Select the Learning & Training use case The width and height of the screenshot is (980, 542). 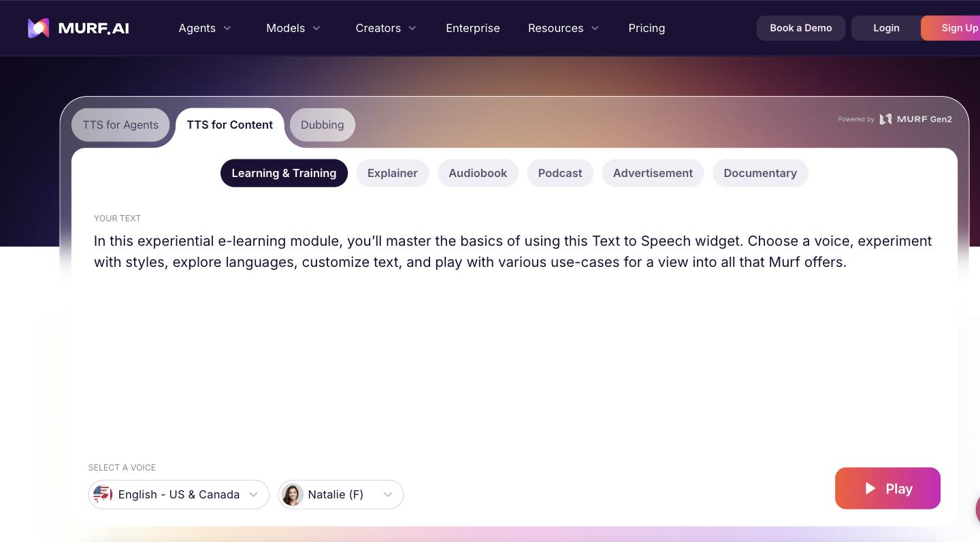[x=284, y=173]
